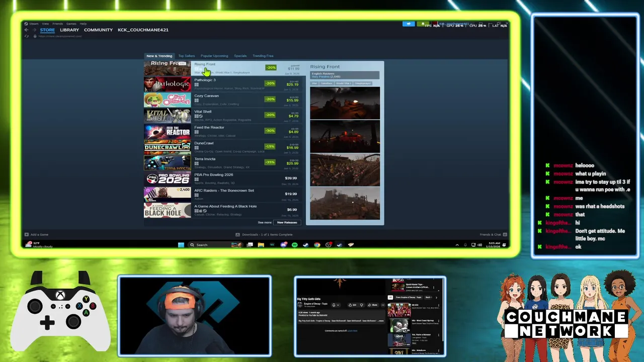Go to the LIBRARY section
This screenshot has height=362, width=644.
coord(69,30)
